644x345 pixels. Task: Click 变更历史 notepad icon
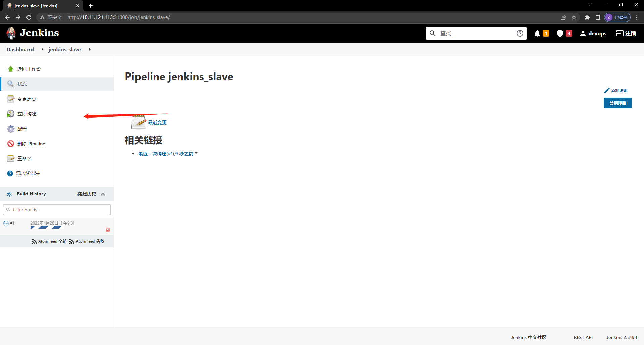click(x=11, y=99)
